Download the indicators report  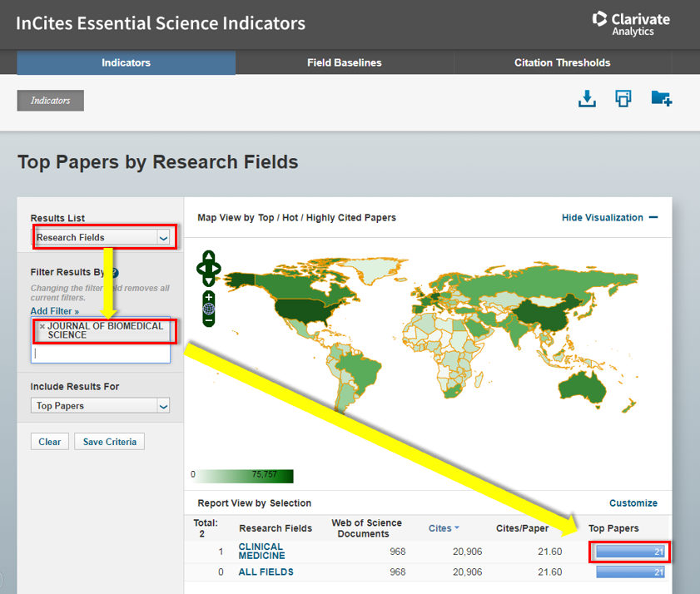(587, 99)
